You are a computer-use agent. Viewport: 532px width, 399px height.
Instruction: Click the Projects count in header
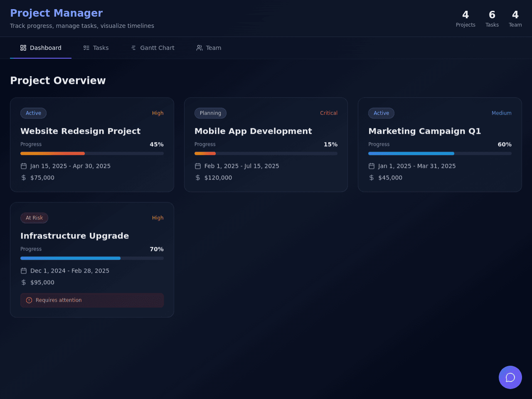point(465,19)
